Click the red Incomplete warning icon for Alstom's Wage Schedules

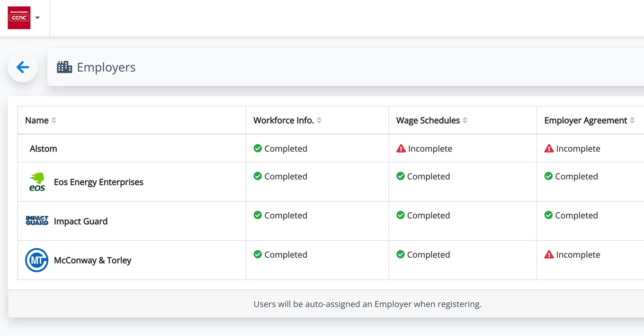401,148
